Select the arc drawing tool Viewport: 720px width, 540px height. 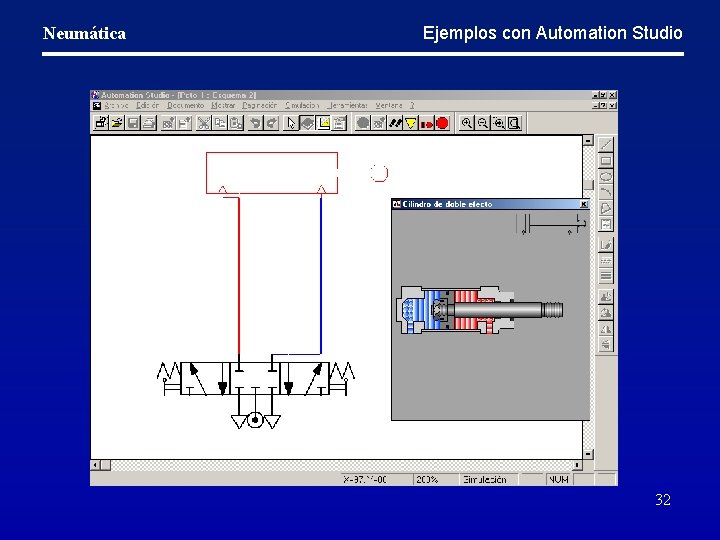tap(606, 192)
